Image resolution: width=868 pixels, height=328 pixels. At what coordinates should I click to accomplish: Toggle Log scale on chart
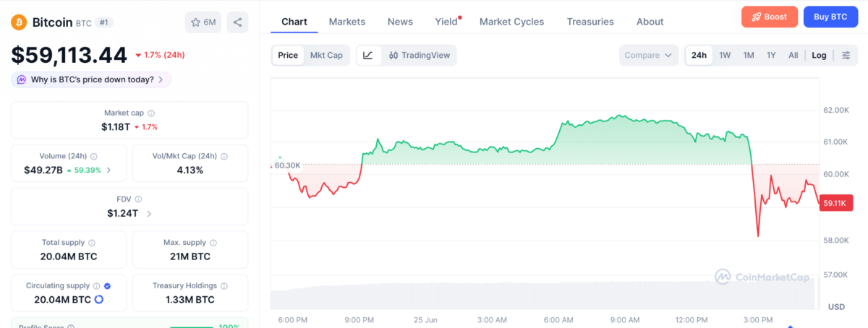coord(819,55)
